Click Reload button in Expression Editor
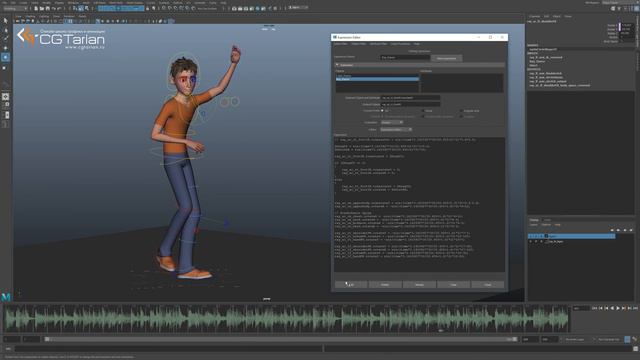The height and width of the screenshot is (360, 640). 419,284
